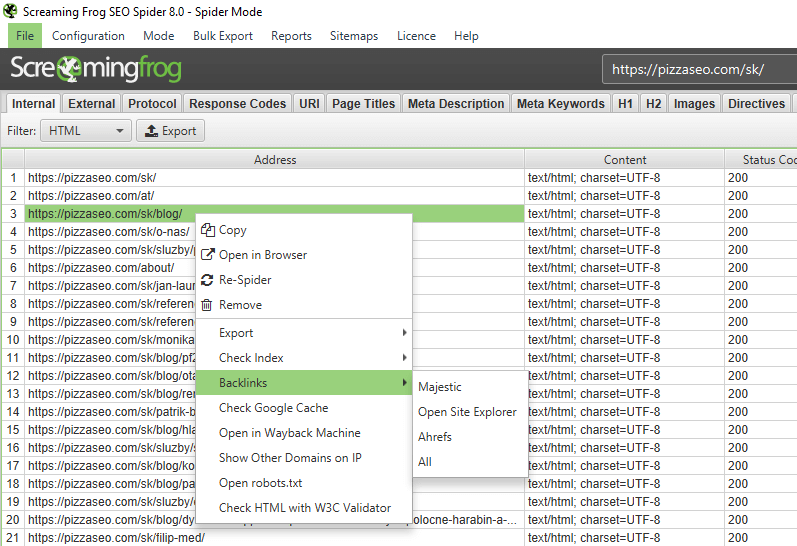The height and width of the screenshot is (546, 797).
Task: Select Open robots.txt
Action: (x=303, y=482)
